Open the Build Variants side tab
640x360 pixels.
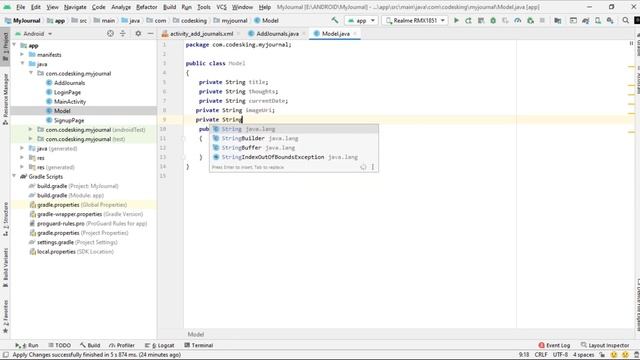(5, 267)
